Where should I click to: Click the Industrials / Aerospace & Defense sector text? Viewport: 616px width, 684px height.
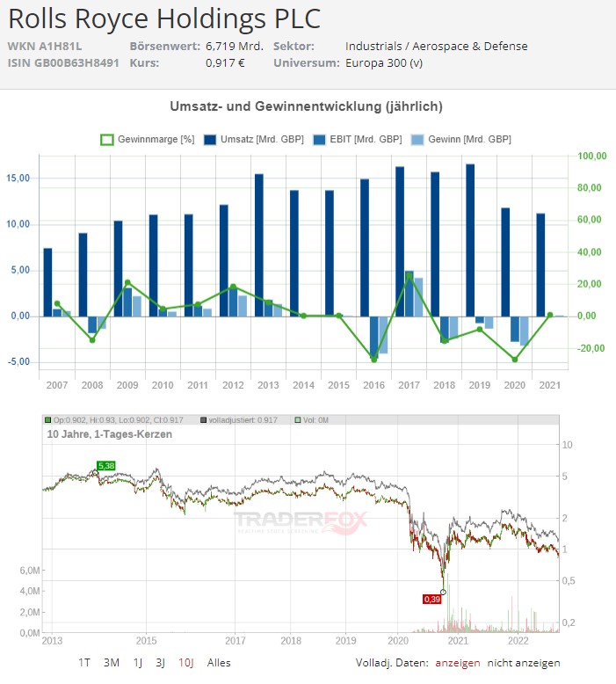pyautogui.click(x=437, y=47)
